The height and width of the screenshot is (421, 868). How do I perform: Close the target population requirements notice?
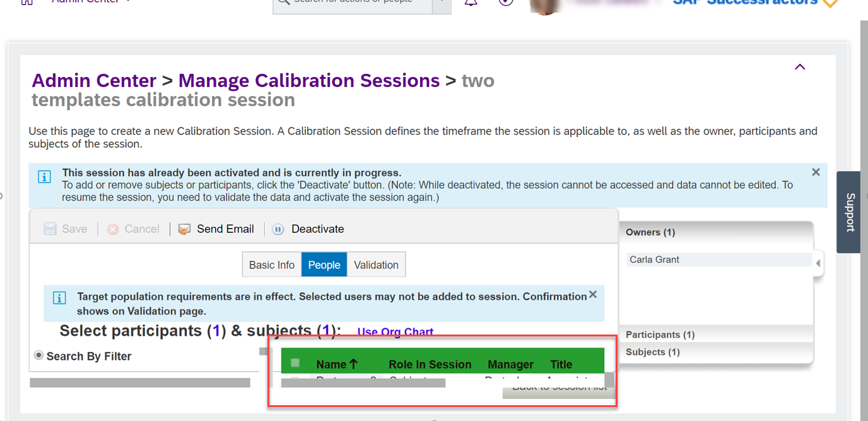click(x=592, y=295)
